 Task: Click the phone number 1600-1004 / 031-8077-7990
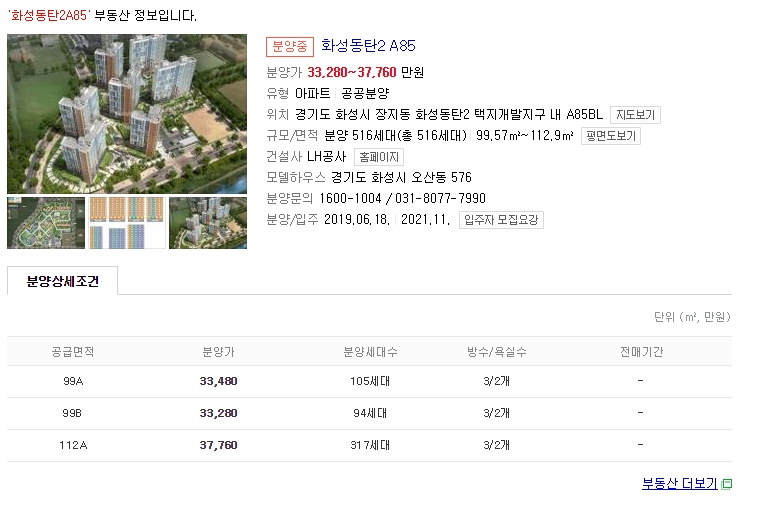click(x=402, y=198)
